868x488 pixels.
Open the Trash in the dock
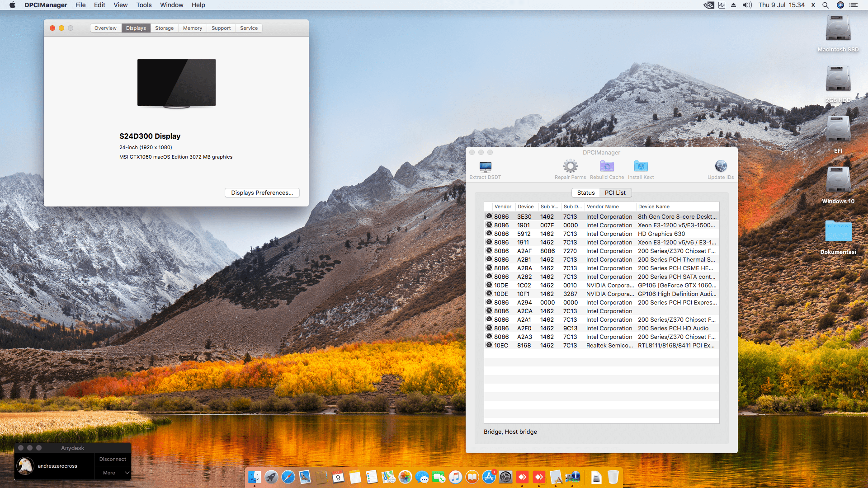click(613, 477)
